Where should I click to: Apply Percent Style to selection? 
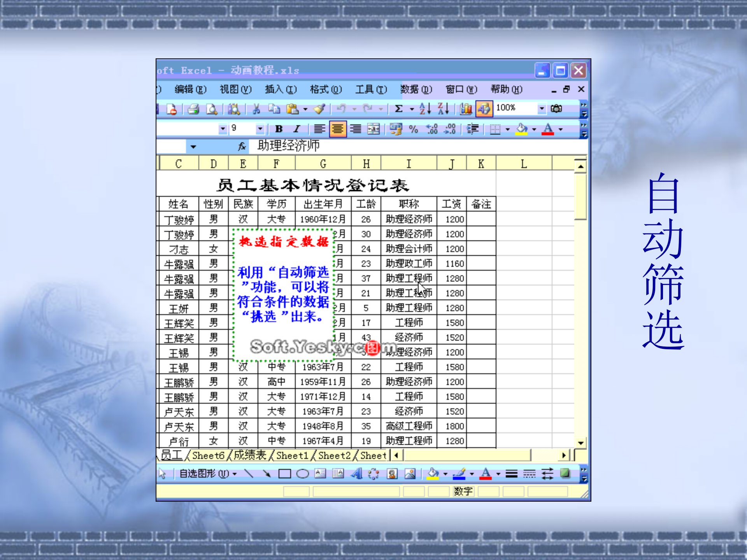pos(413,129)
